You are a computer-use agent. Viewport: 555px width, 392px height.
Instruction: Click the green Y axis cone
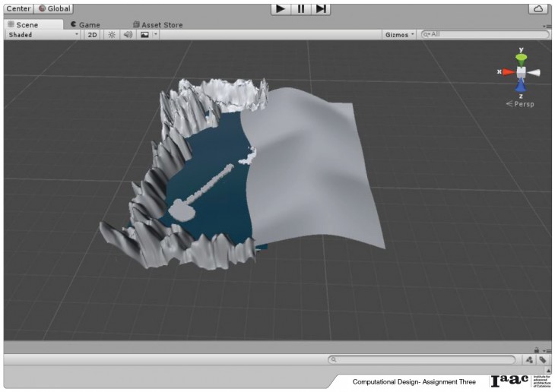tap(522, 58)
